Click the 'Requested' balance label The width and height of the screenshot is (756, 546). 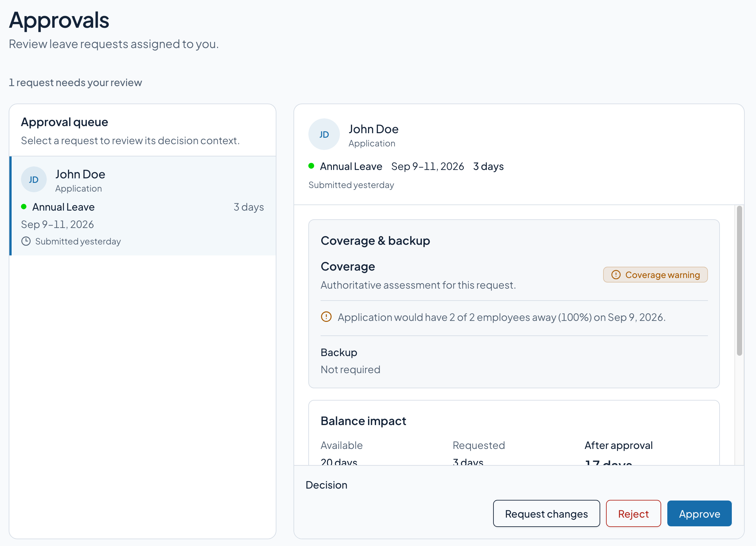pyautogui.click(x=478, y=445)
